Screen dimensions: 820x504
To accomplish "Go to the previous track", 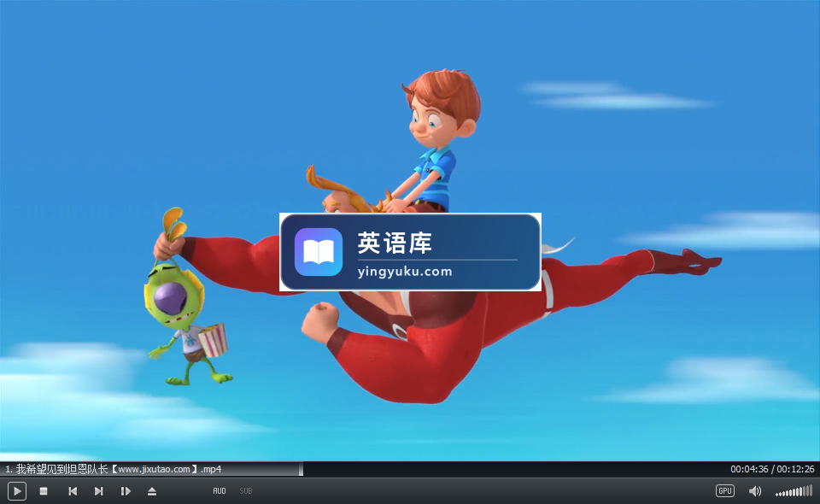I will (x=73, y=491).
